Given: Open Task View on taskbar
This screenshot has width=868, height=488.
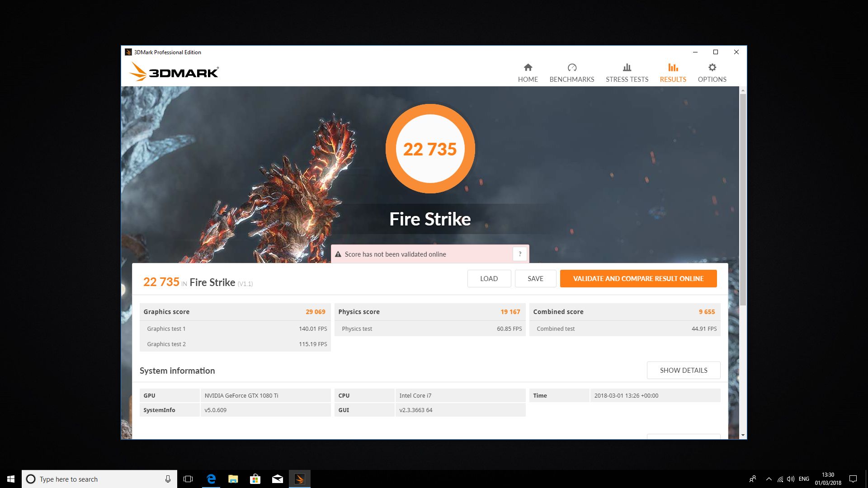Looking at the screenshot, I should [188, 479].
